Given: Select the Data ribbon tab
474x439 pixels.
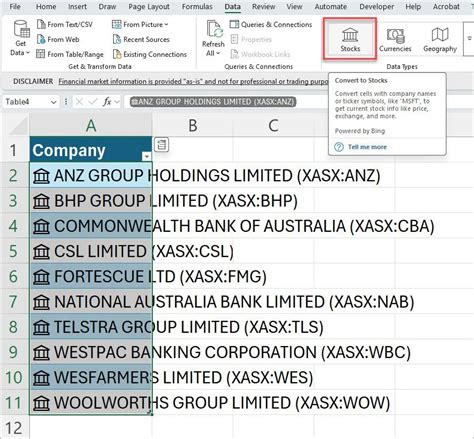Looking at the screenshot, I should coord(232,6).
